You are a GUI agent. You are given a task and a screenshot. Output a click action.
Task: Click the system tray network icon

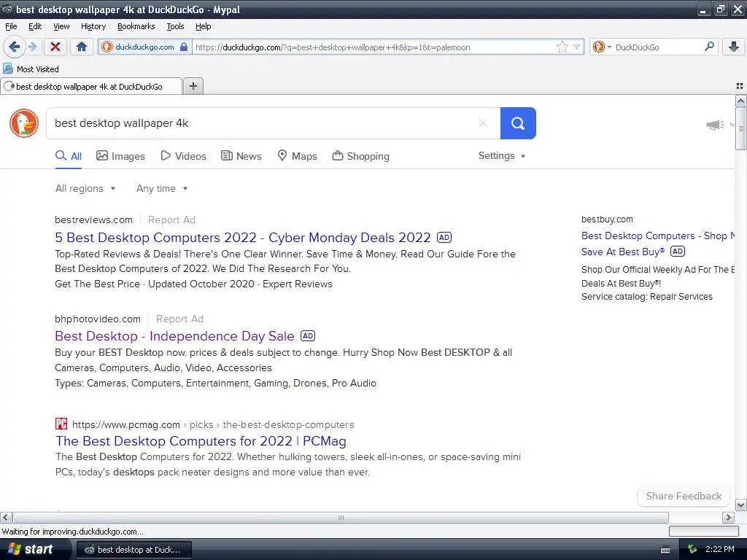[x=692, y=550]
